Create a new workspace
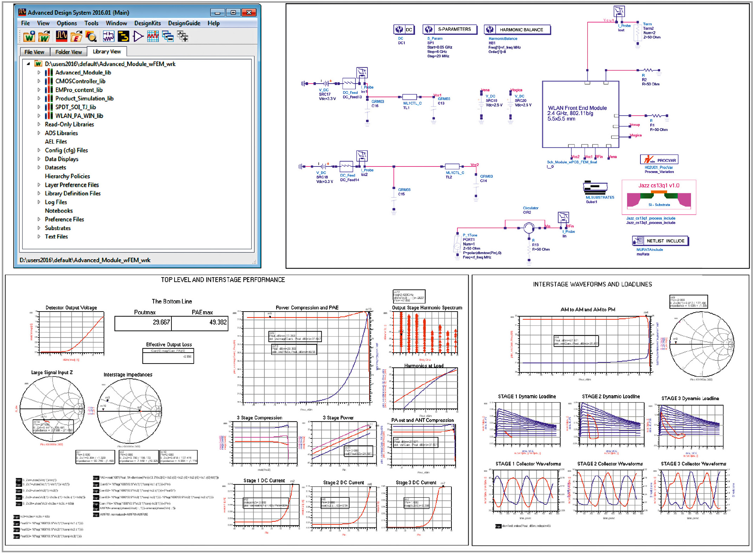 (30, 37)
